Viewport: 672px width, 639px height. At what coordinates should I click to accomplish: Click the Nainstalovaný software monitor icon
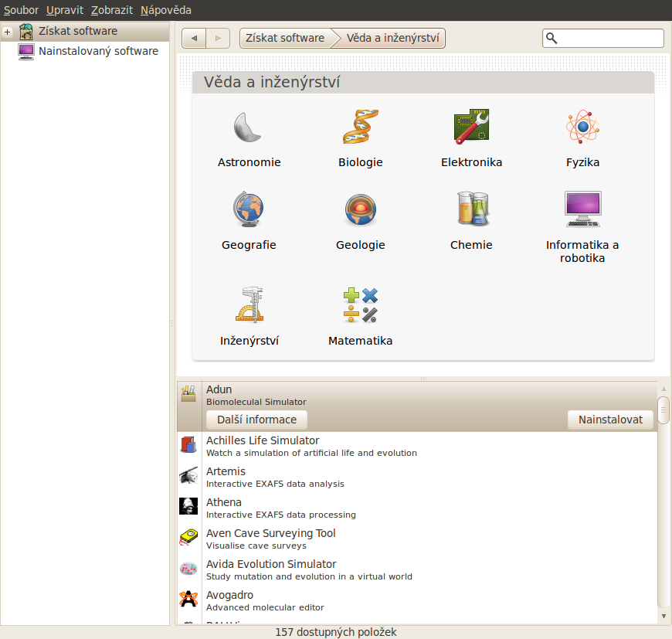click(x=26, y=52)
